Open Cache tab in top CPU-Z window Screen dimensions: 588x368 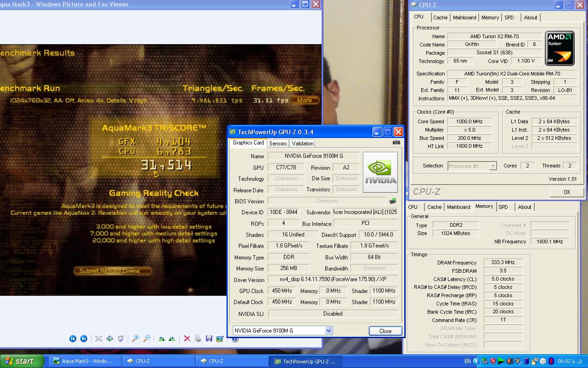tap(440, 17)
